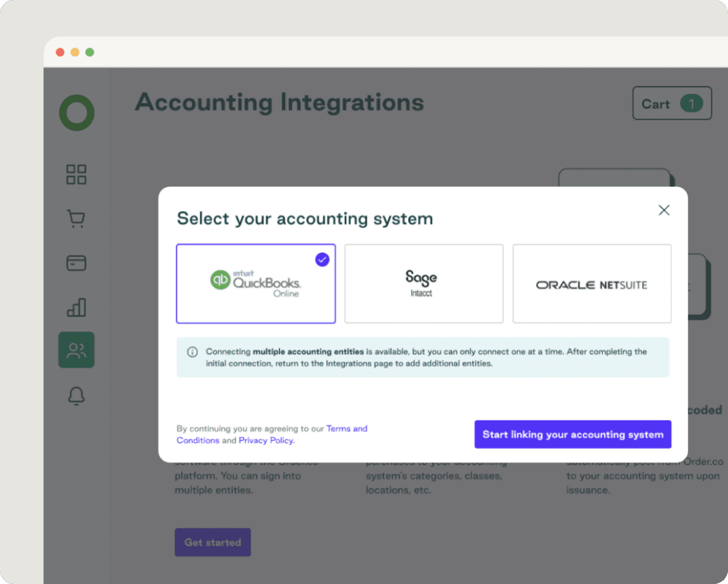Click the bold 'multiple accounting entities' text
Image resolution: width=728 pixels, height=584 pixels.
(x=309, y=351)
